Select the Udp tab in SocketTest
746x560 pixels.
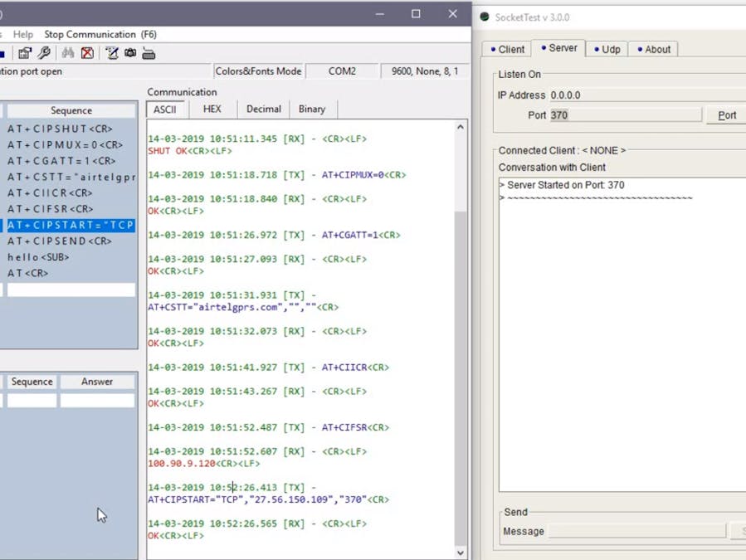pos(607,49)
